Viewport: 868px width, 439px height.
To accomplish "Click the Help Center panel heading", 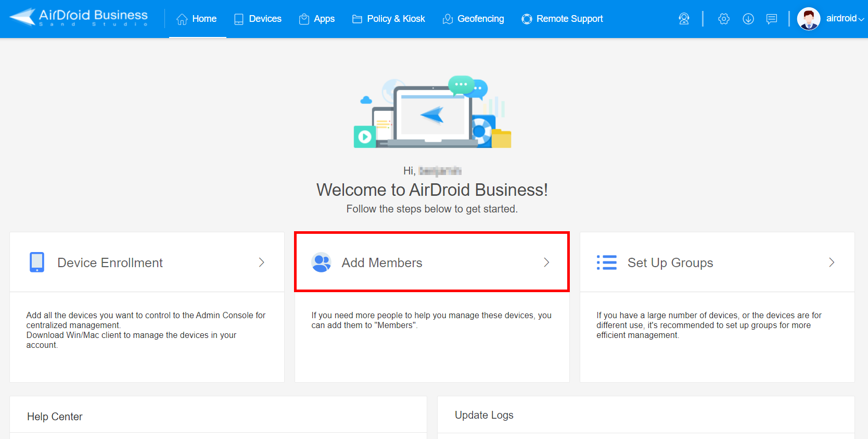I will click(x=55, y=417).
